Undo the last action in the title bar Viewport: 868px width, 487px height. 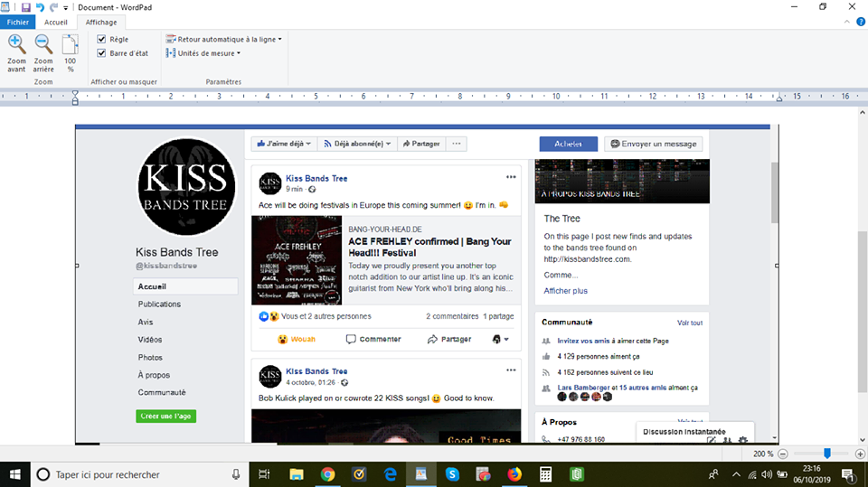coord(40,7)
